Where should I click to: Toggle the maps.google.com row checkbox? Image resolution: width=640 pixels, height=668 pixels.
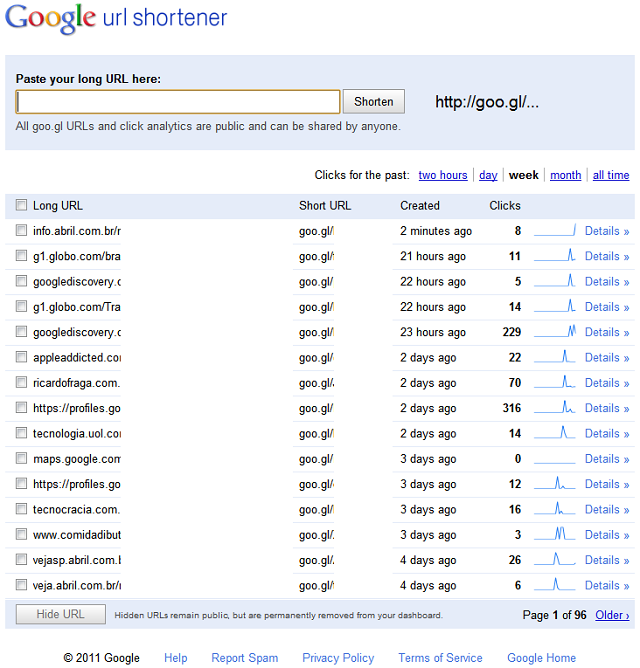pos(22,459)
